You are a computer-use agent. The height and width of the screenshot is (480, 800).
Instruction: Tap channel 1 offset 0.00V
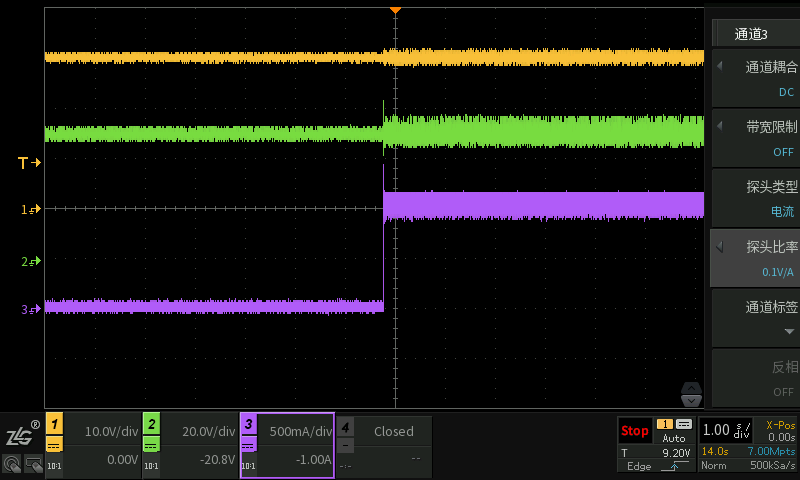(122, 460)
